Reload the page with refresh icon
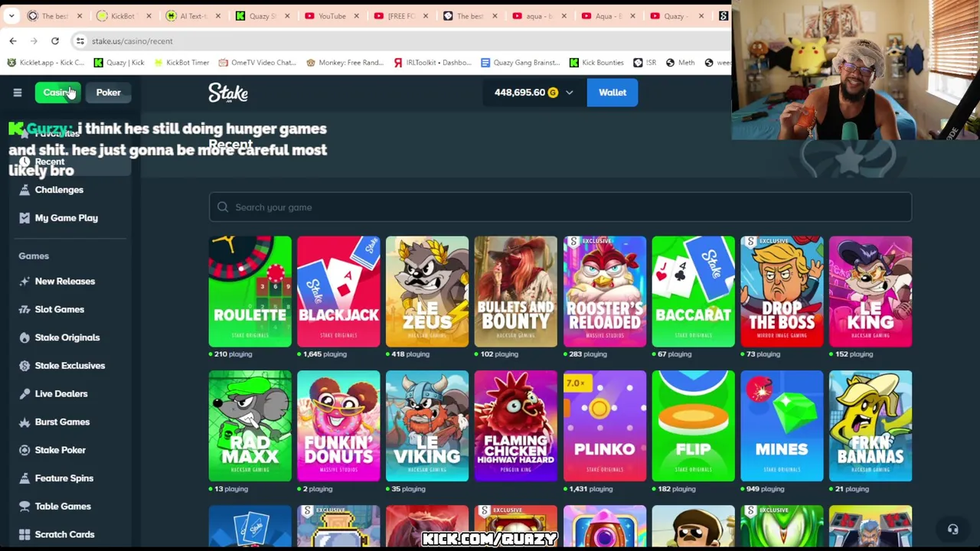This screenshot has height=551, width=980. coord(55,41)
